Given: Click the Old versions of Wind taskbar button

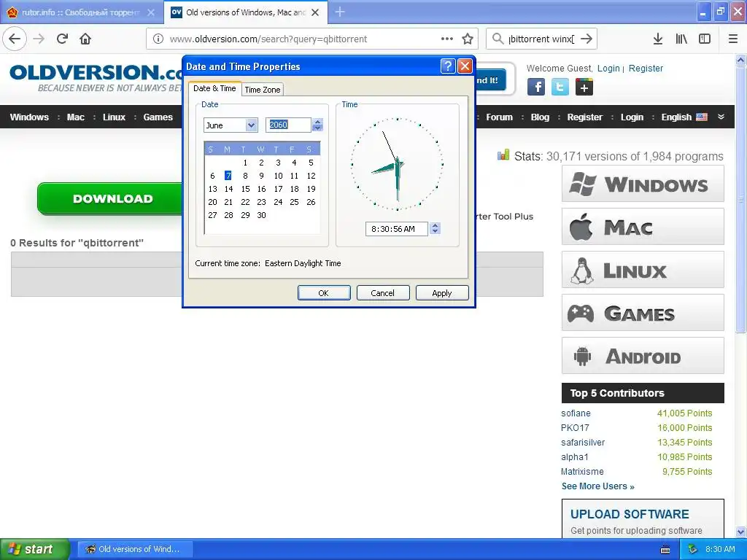Looking at the screenshot, I should 135,549.
